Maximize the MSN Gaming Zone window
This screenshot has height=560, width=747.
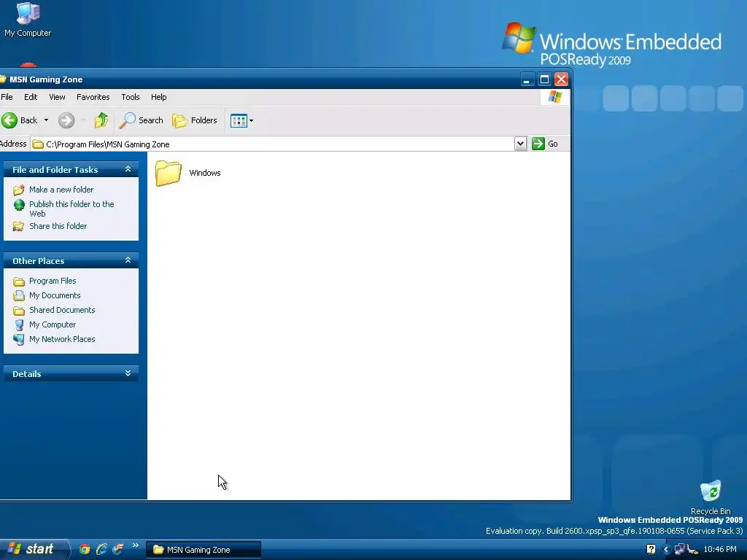(544, 79)
